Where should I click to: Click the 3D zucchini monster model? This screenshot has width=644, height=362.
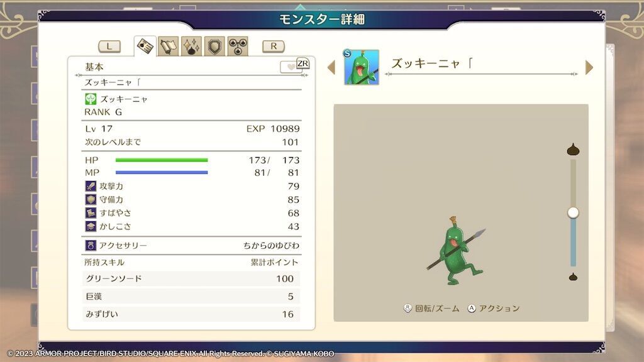tap(455, 250)
